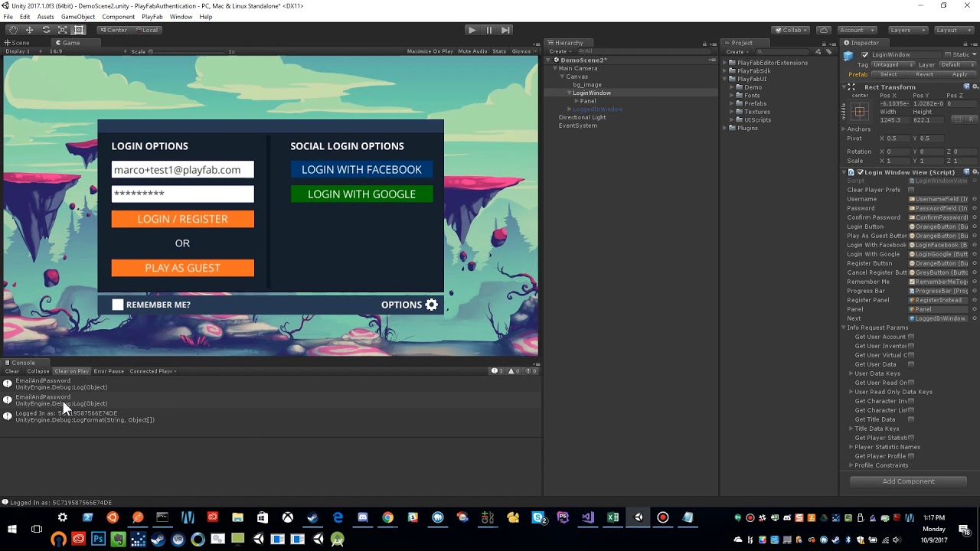980x551 pixels.
Task: Open the Account dropdown
Action: [856, 30]
